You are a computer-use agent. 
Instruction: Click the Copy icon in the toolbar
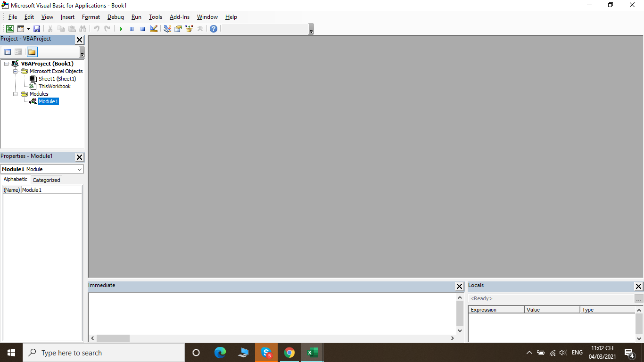tap(61, 29)
